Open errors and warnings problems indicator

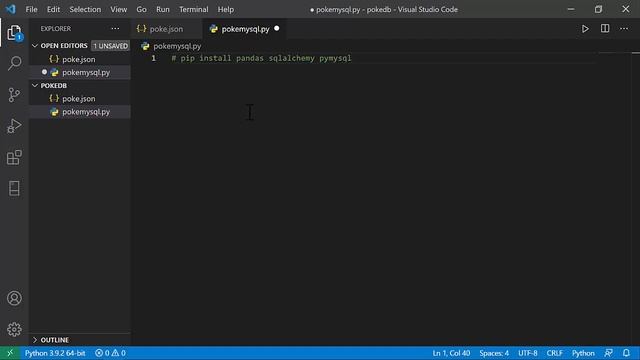pyautogui.click(x=110, y=353)
